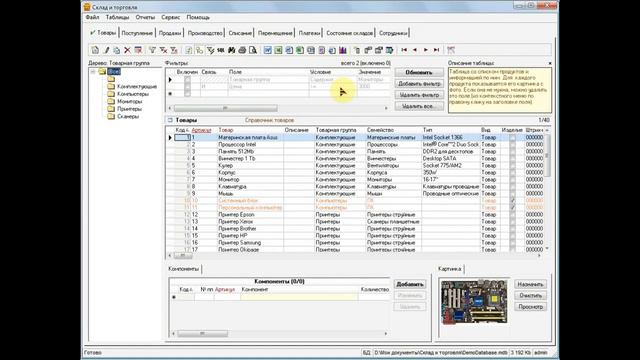Image resolution: width=640 pixels, height=360 pixels.
Task: Click the Удалить все button
Action: tap(419, 106)
